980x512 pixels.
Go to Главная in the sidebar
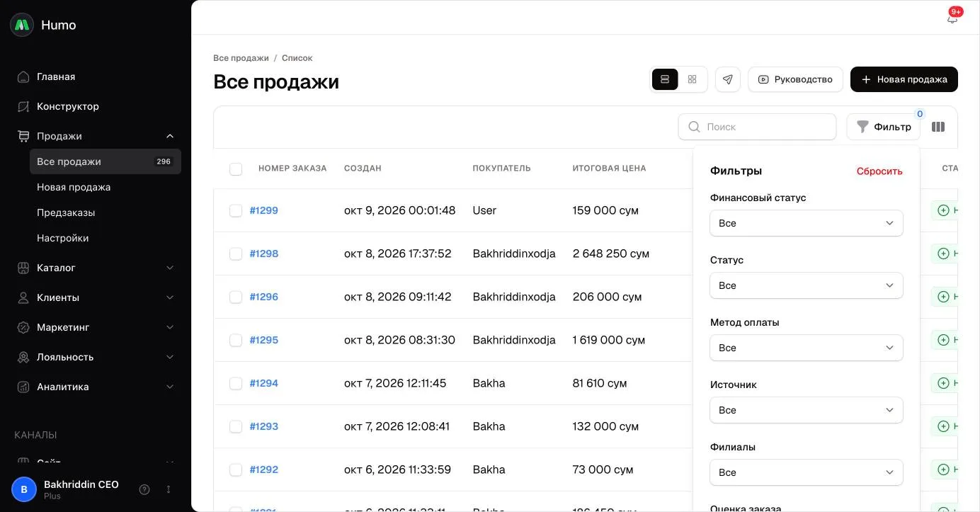click(96, 76)
